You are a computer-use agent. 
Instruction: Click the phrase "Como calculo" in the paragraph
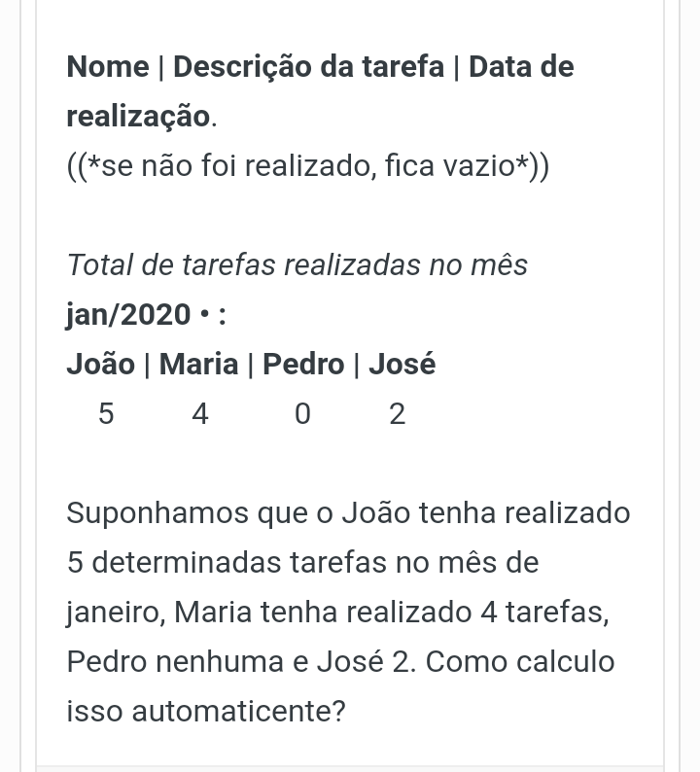(520, 661)
